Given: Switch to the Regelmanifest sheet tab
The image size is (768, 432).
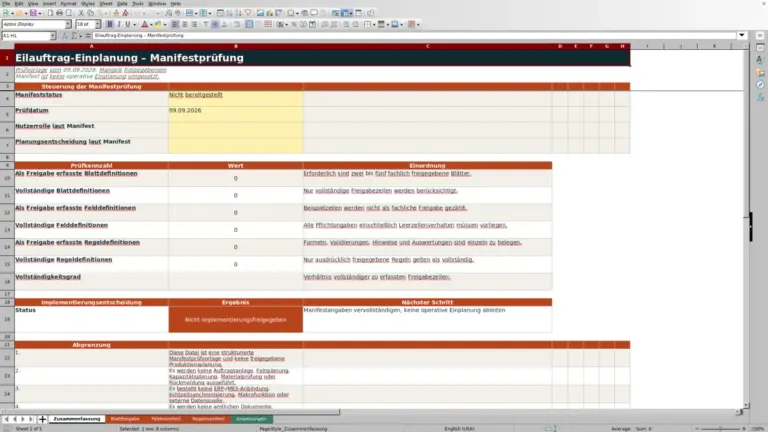Looking at the screenshot, I should (x=208, y=419).
